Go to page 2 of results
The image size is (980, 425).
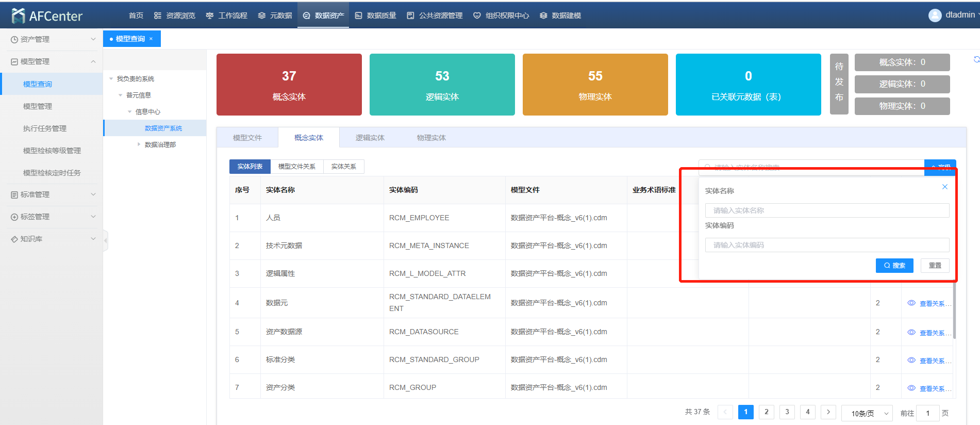tap(767, 412)
